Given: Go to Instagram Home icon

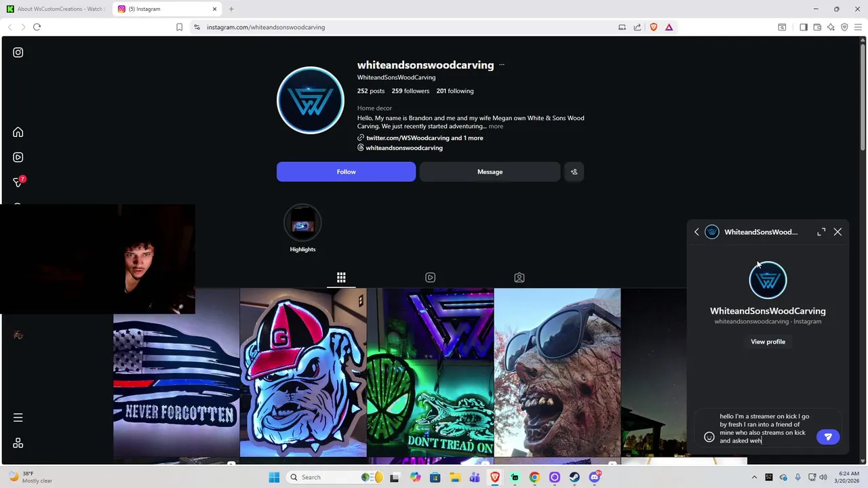Looking at the screenshot, I should pos(18,132).
